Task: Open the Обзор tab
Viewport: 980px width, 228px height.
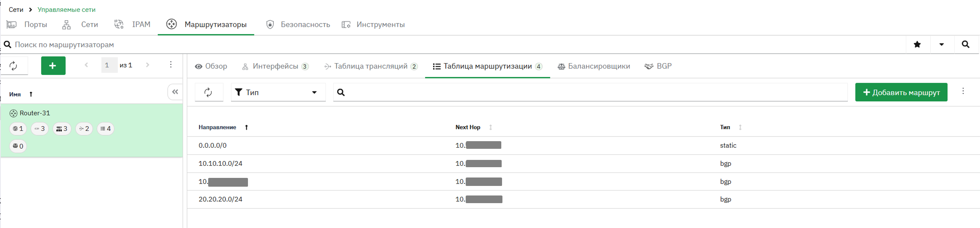Action: pyautogui.click(x=211, y=67)
